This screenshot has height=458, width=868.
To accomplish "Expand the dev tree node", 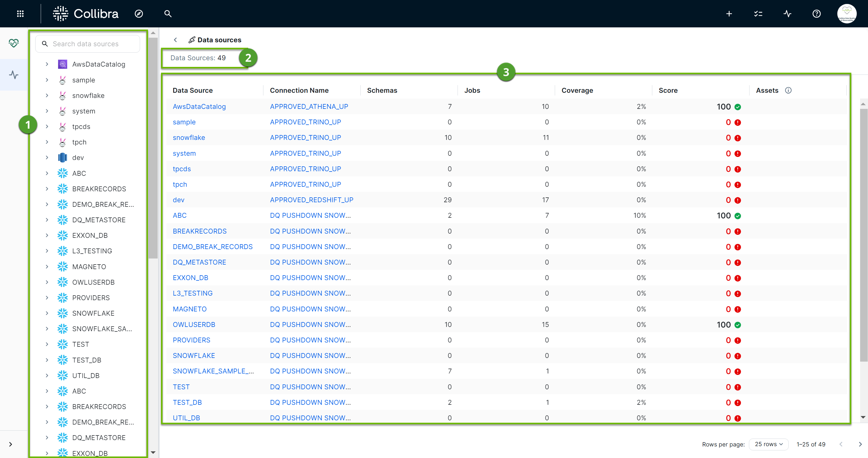I will [47, 158].
